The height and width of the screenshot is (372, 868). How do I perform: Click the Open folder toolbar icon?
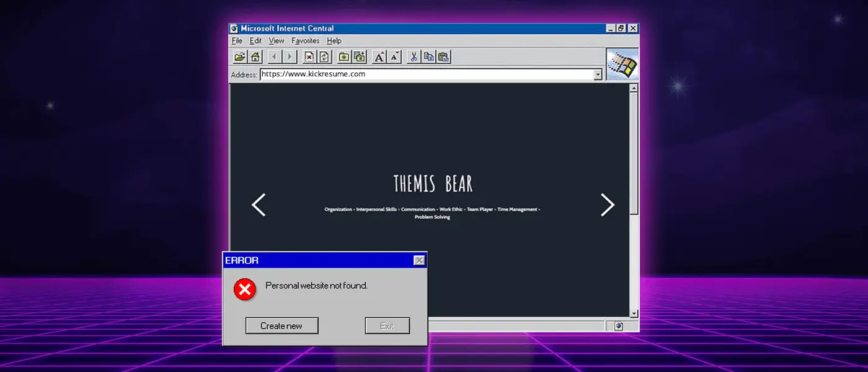(239, 57)
